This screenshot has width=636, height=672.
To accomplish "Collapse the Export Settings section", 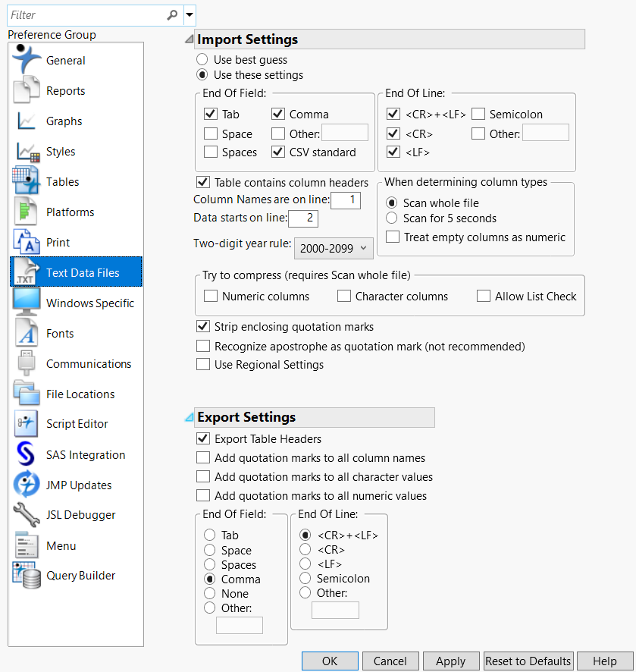I will (x=190, y=417).
